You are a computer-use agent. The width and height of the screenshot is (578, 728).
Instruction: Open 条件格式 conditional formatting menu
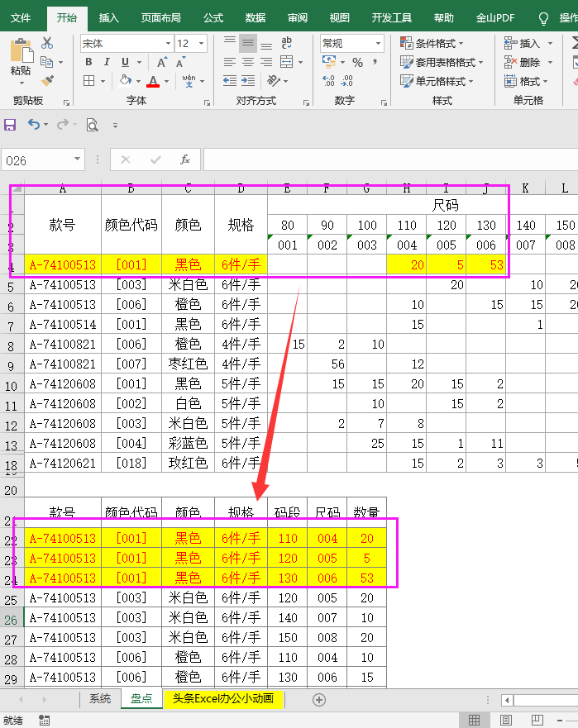[432, 44]
